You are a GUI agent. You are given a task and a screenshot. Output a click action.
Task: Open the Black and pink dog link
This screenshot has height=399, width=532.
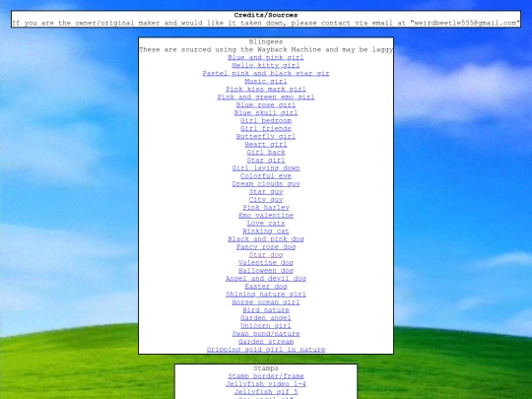point(266,238)
